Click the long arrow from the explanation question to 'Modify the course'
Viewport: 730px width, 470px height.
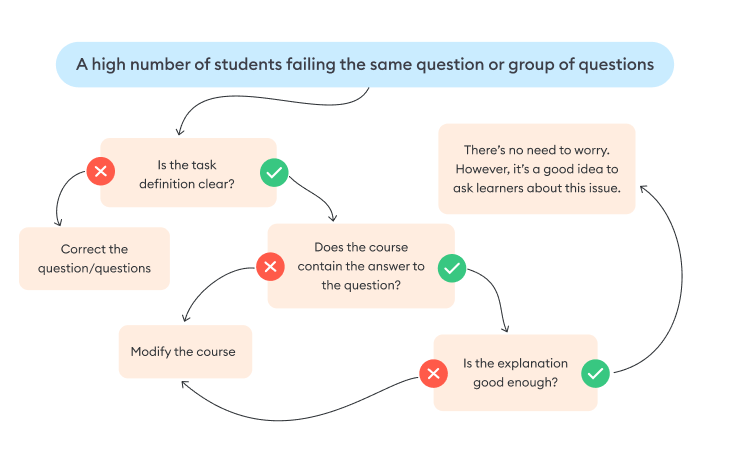[300, 414]
